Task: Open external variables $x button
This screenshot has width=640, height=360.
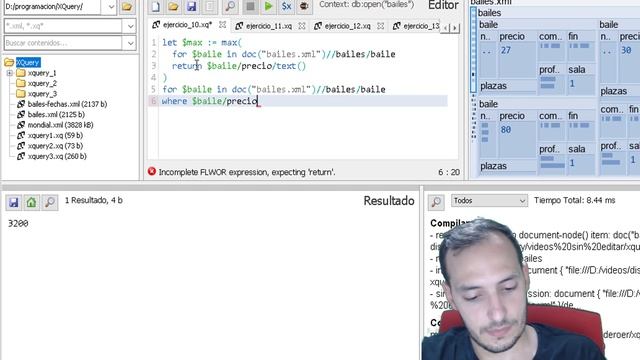Action: [x=287, y=6]
